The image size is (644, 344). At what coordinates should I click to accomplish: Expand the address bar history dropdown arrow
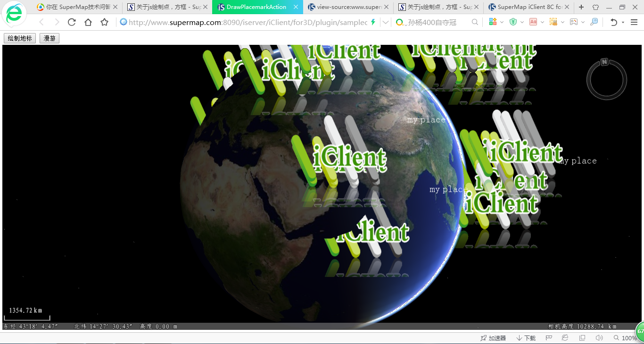tap(386, 22)
